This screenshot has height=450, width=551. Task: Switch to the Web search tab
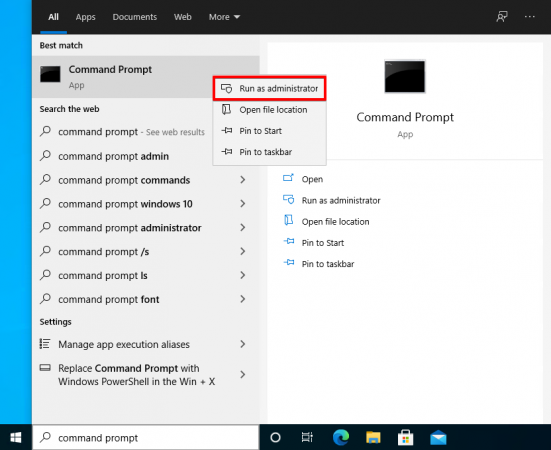[182, 17]
